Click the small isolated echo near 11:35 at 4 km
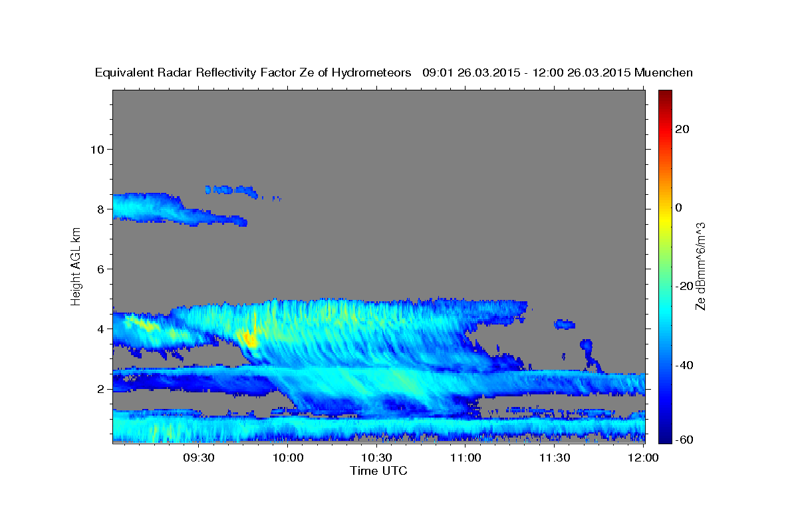 coord(565,325)
